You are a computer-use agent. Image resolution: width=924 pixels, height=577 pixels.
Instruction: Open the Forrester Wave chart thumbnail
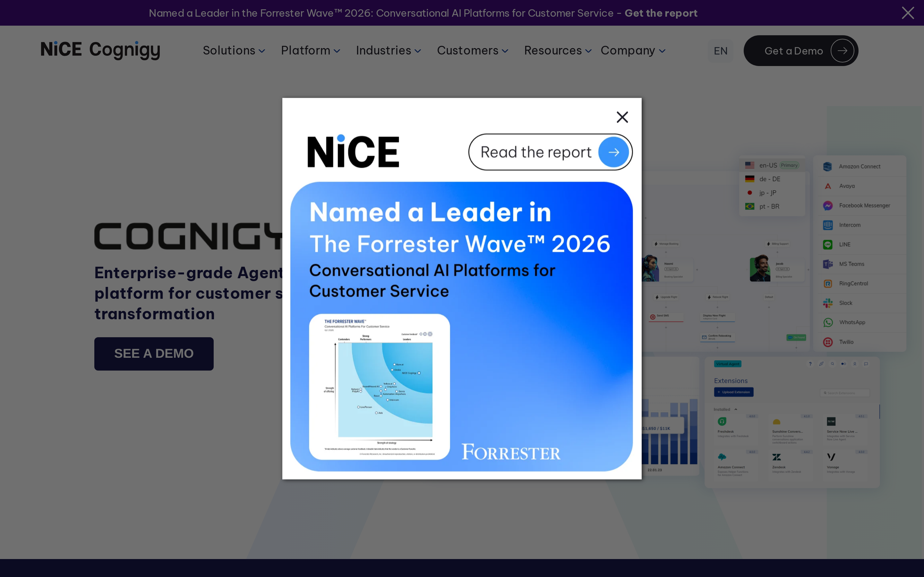(379, 387)
